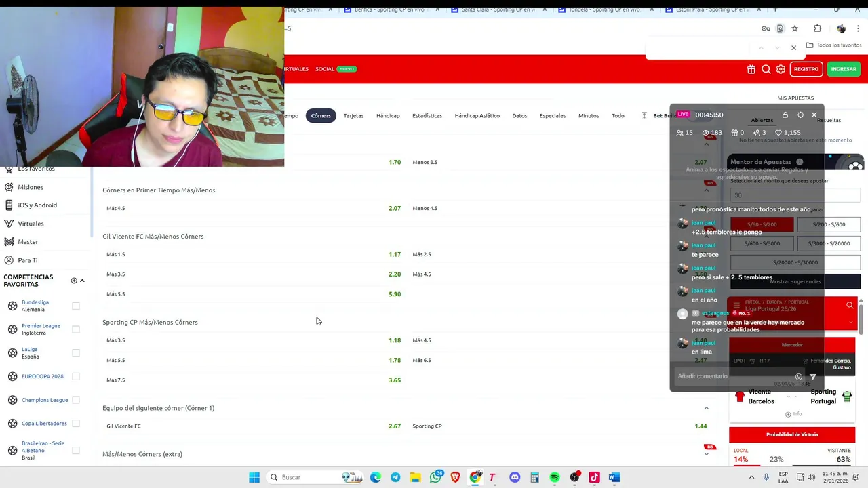Click the viewers eye counter 183
The width and height of the screenshot is (868, 488).
click(x=712, y=133)
